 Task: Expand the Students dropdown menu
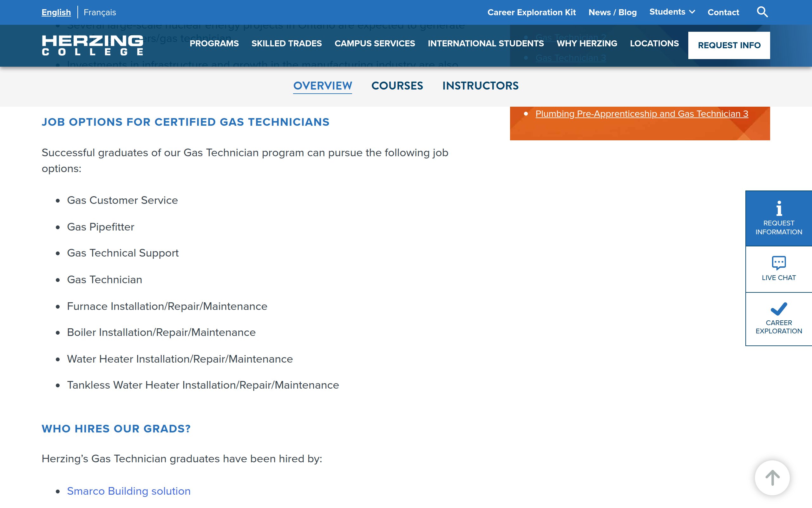(x=672, y=12)
